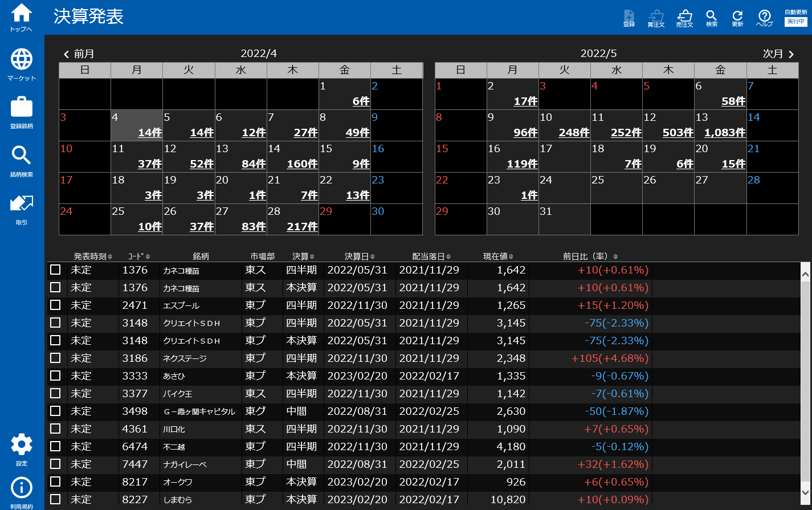
Task: Check the バイク王 row checkbox
Action: coord(55,393)
